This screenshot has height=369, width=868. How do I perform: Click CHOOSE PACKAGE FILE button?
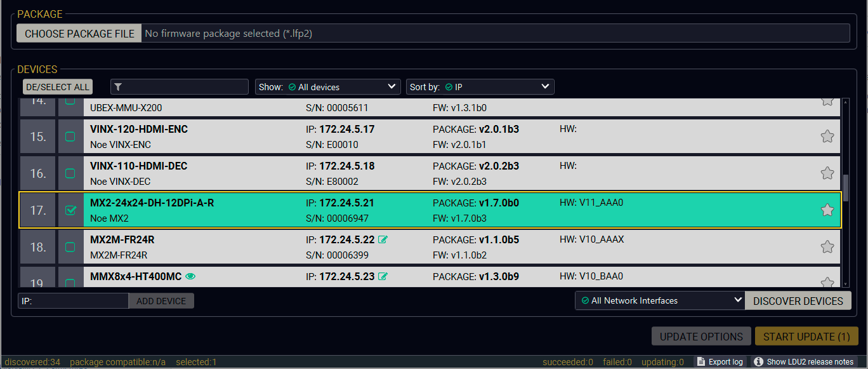click(79, 34)
